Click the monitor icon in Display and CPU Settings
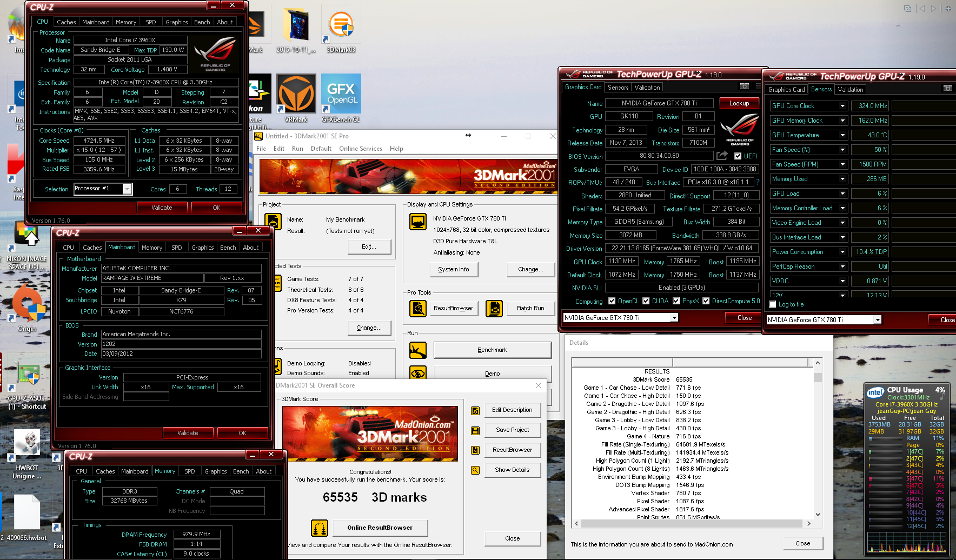Image resolution: width=956 pixels, height=560 pixels. click(x=418, y=221)
